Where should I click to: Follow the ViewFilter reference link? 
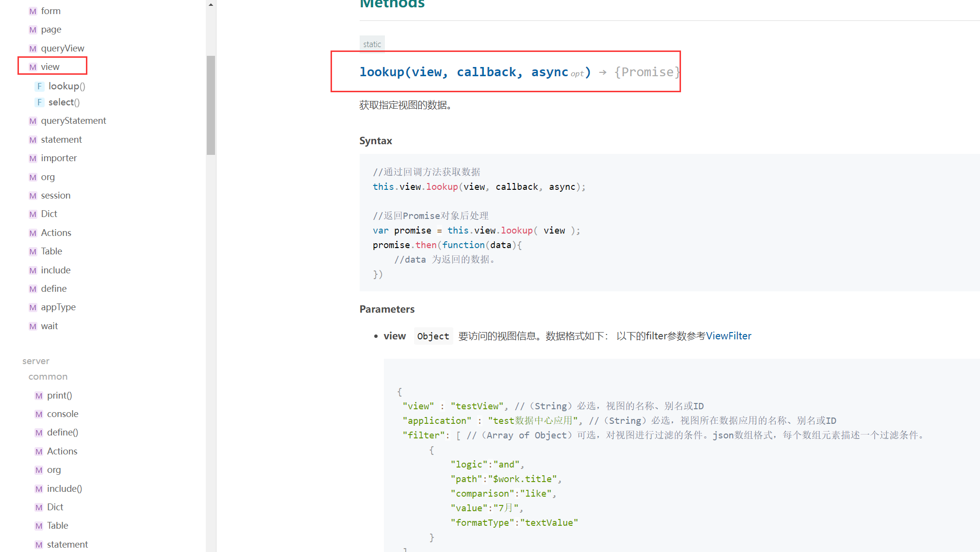[728, 336]
